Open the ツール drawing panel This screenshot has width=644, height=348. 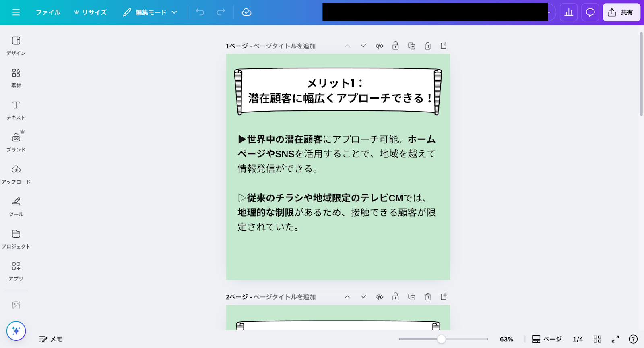tap(16, 207)
